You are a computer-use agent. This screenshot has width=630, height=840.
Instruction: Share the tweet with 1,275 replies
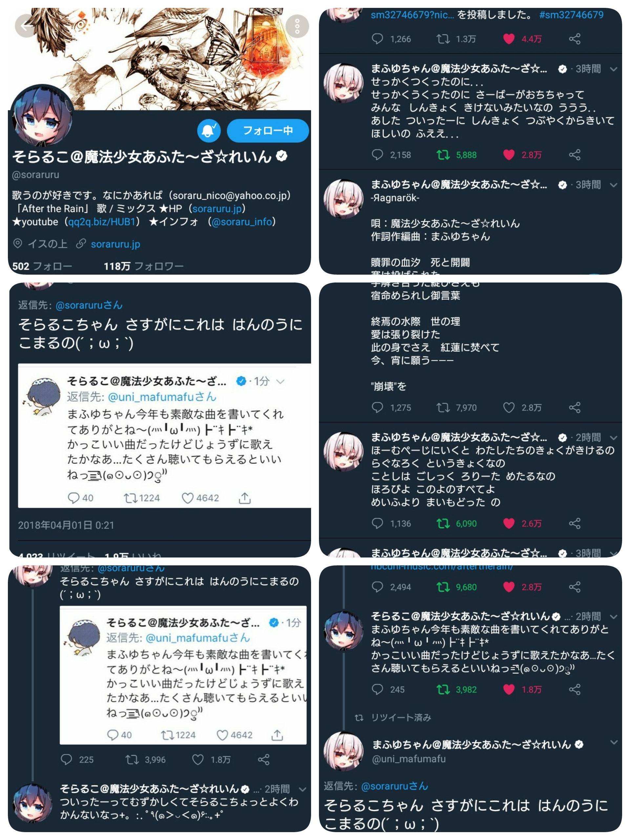(575, 408)
